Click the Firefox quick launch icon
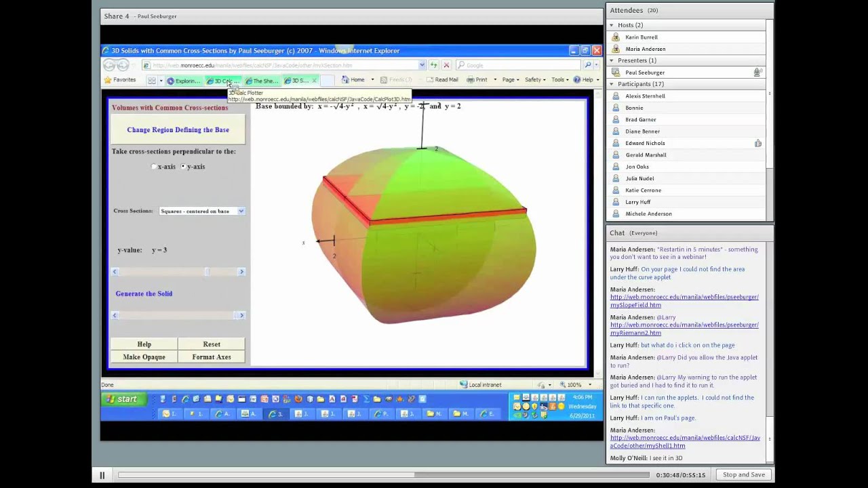Image resolution: width=868 pixels, height=488 pixels. [298, 399]
